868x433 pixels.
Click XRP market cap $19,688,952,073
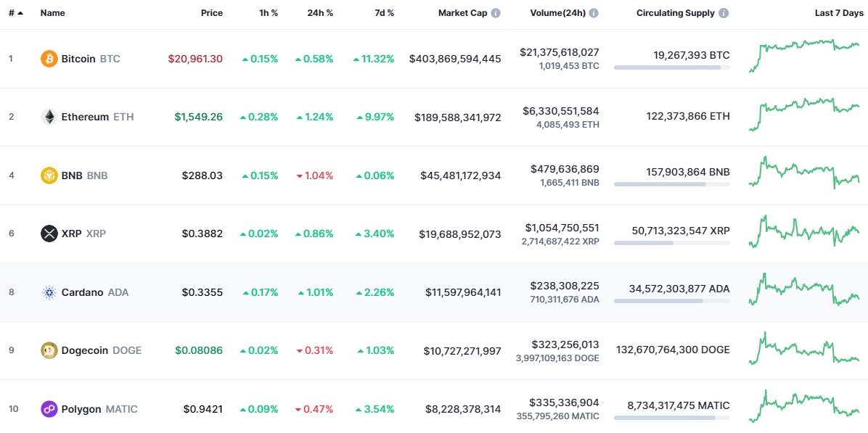point(461,234)
